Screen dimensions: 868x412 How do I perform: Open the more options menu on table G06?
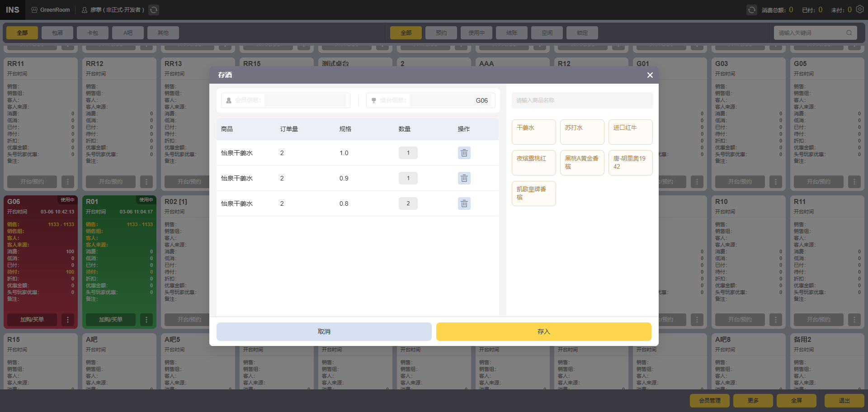pos(68,320)
